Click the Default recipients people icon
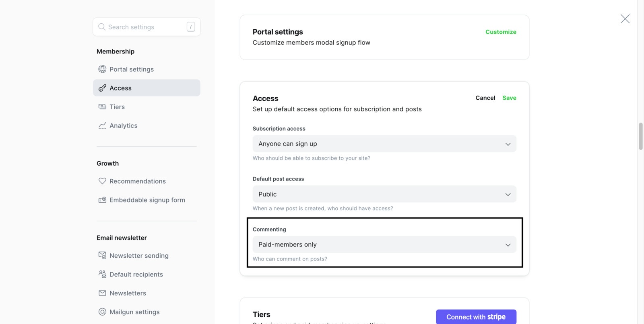This screenshot has height=324, width=644. click(102, 274)
